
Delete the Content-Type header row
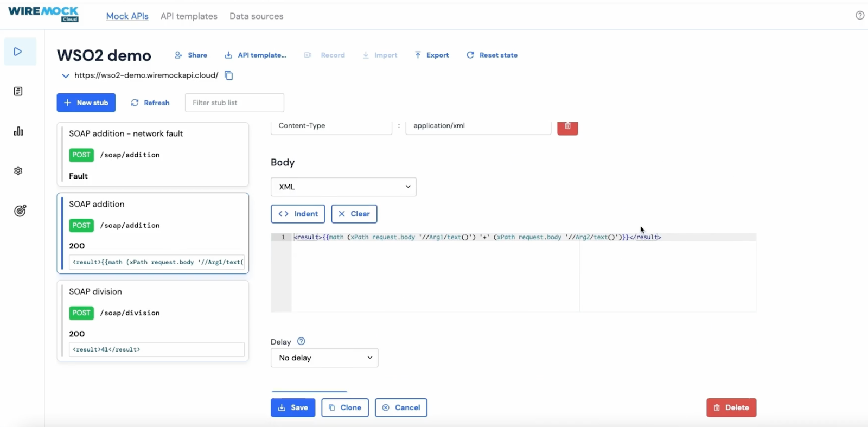(x=567, y=127)
